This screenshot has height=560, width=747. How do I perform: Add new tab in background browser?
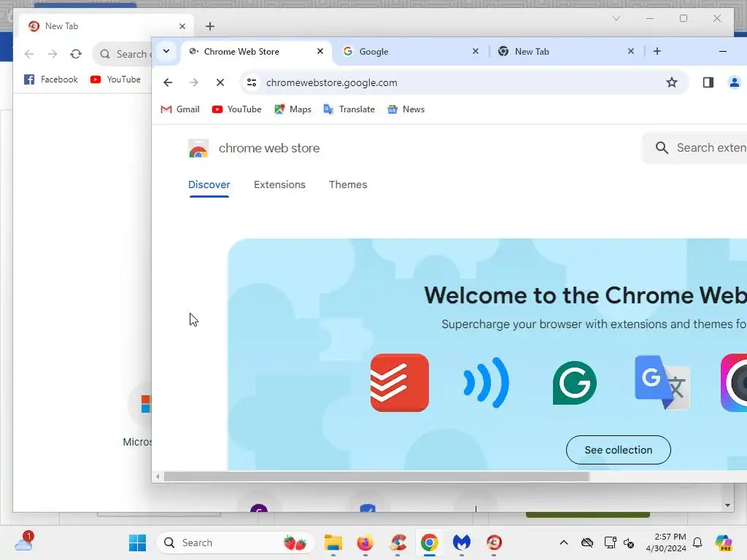[210, 26]
